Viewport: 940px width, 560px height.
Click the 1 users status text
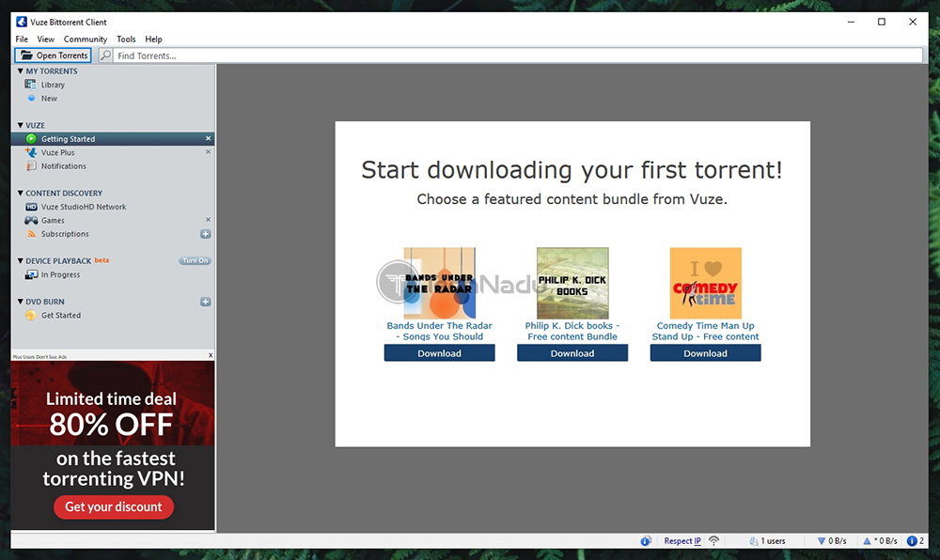coord(773,541)
